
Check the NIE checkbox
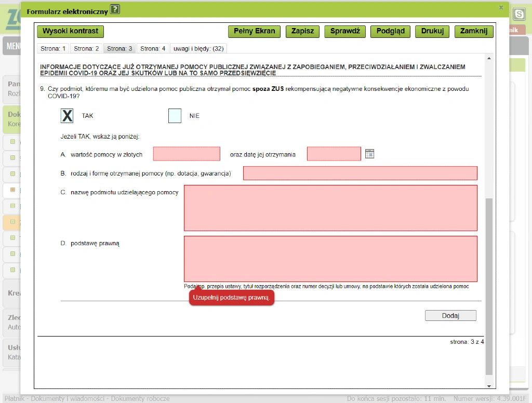[x=175, y=116]
